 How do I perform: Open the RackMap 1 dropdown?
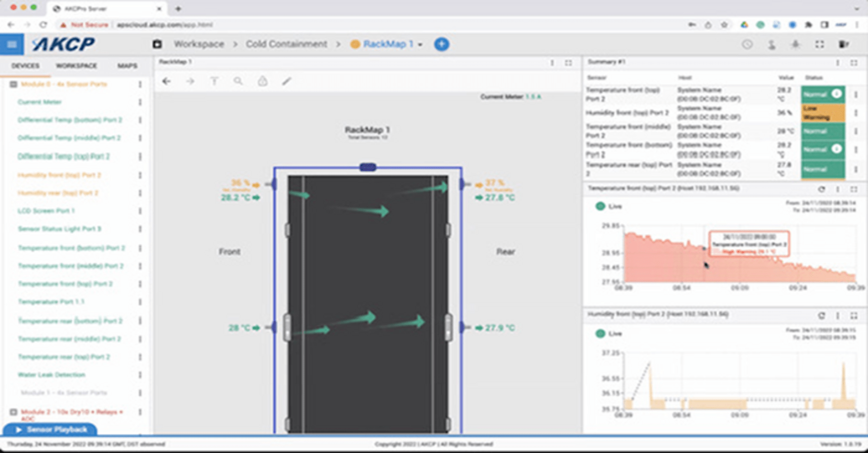(x=420, y=45)
